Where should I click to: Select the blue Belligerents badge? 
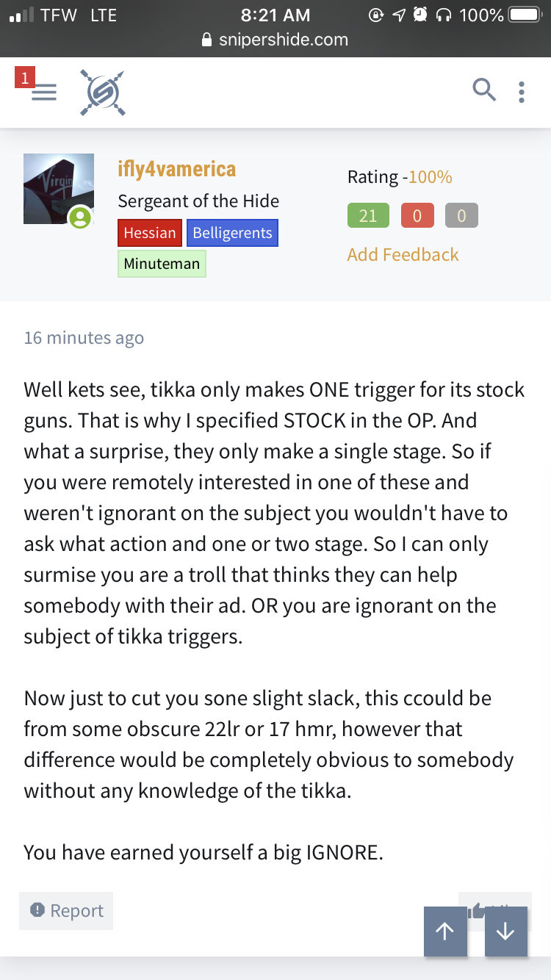click(x=232, y=233)
